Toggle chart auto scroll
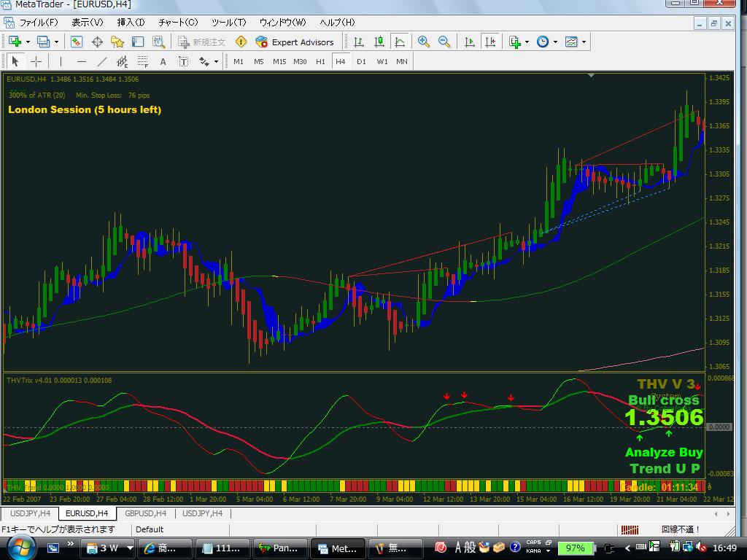The height and width of the screenshot is (560, 747). click(x=469, y=42)
